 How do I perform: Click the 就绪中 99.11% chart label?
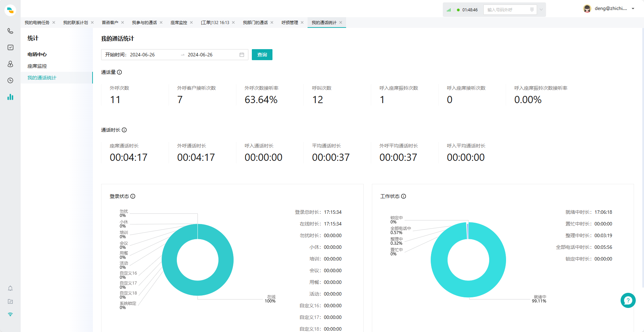(x=539, y=299)
